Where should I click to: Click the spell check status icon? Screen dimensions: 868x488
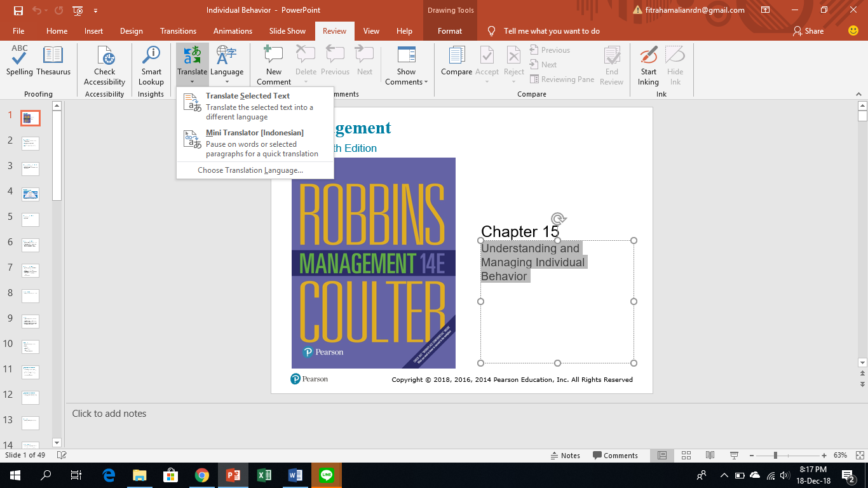pos(62,456)
